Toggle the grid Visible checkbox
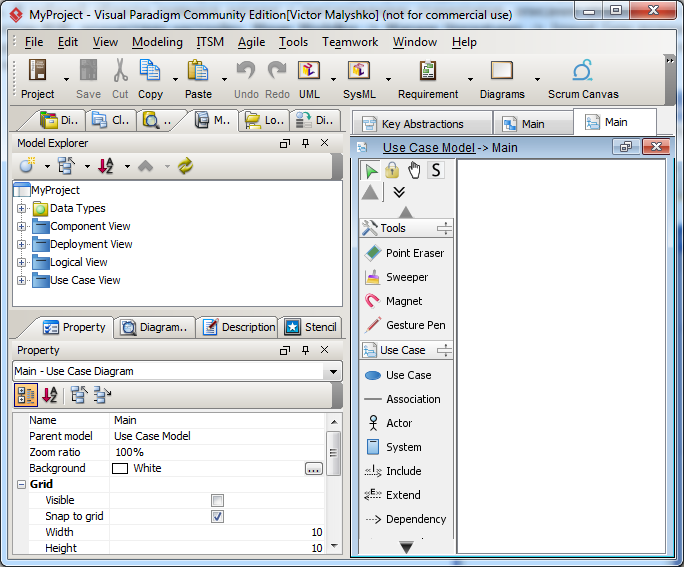 tap(217, 500)
